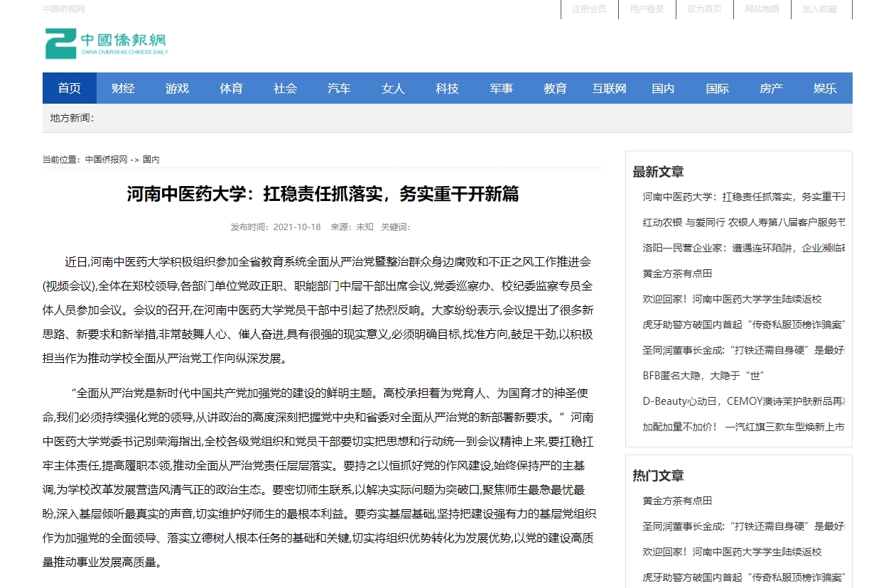Open latest article 虎牙助警方破国内首起

(744, 325)
